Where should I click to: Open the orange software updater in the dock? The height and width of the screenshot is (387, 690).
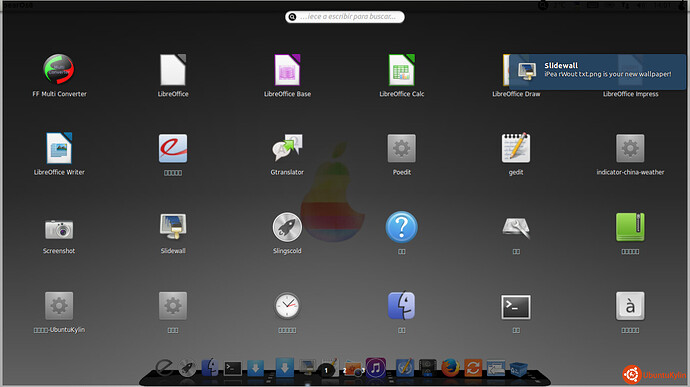[473, 368]
